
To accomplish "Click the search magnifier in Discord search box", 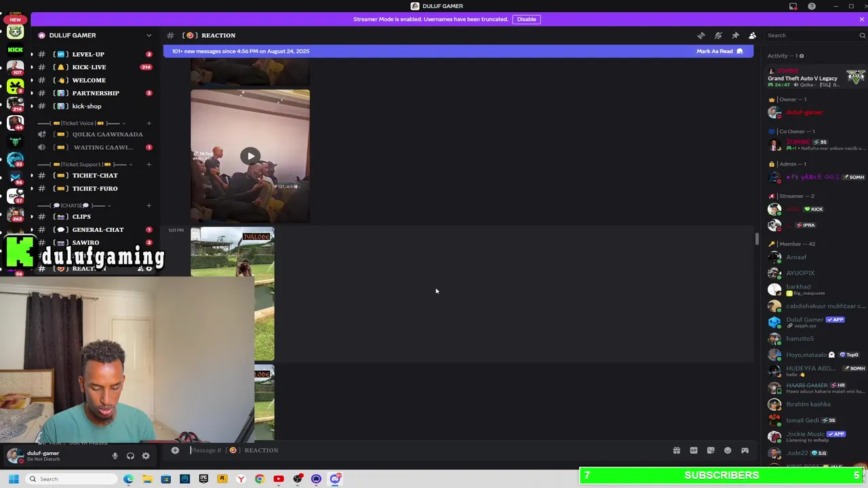I will pyautogui.click(x=862, y=35).
